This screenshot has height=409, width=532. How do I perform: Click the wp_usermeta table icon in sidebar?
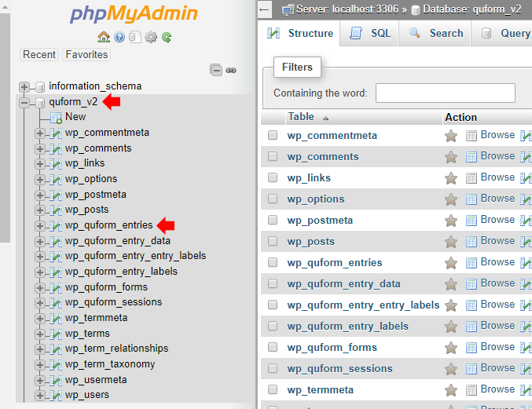coord(55,380)
